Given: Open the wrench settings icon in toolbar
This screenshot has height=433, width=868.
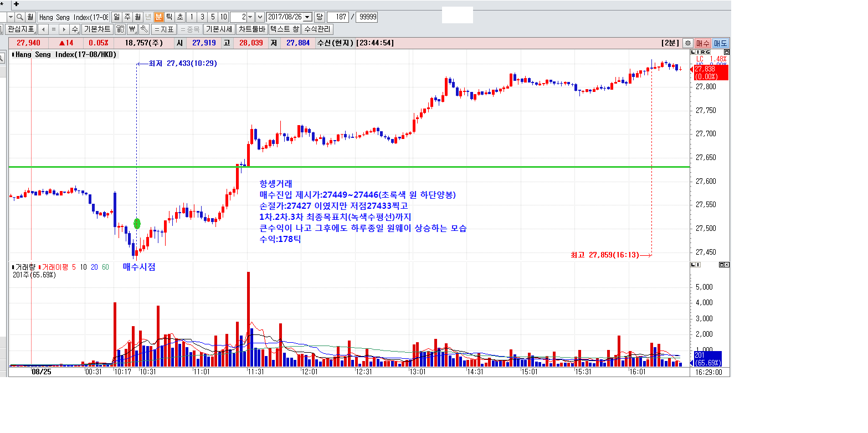Looking at the screenshot, I should [x=144, y=29].
